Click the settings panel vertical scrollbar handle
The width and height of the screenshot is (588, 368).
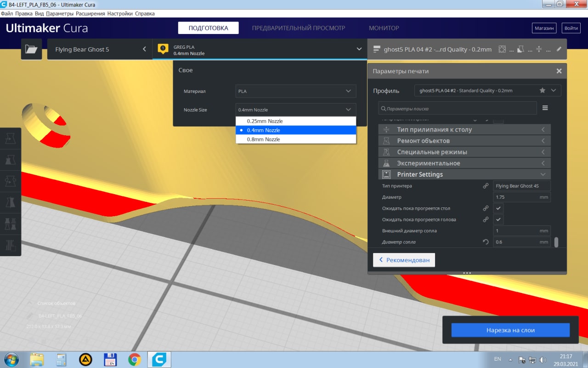coord(556,242)
